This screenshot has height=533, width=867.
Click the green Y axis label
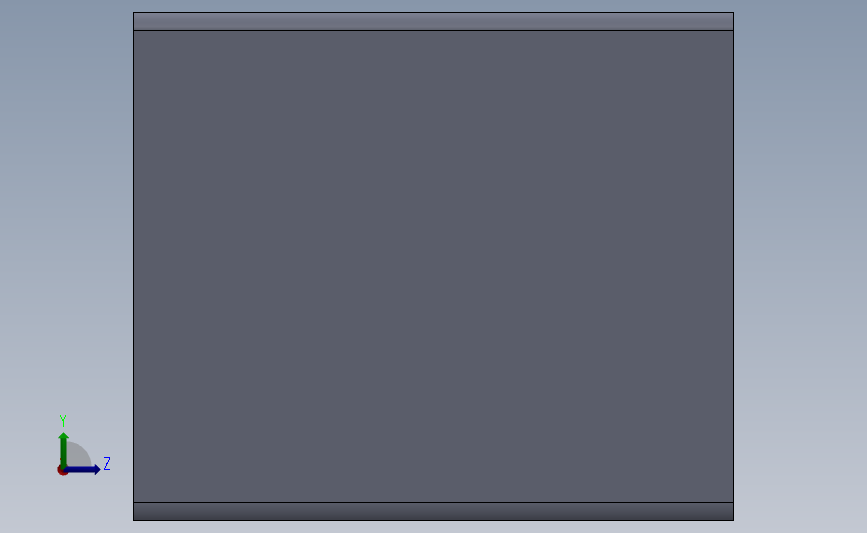(63, 421)
